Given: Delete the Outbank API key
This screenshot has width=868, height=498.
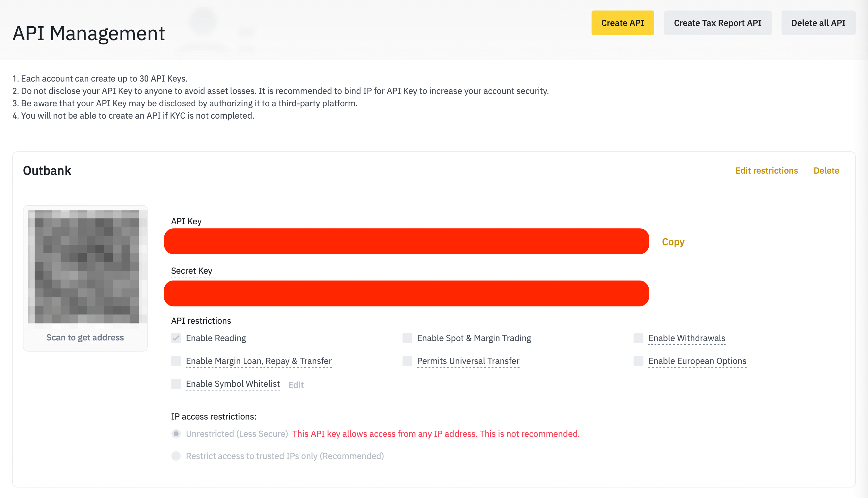Looking at the screenshot, I should coord(826,170).
